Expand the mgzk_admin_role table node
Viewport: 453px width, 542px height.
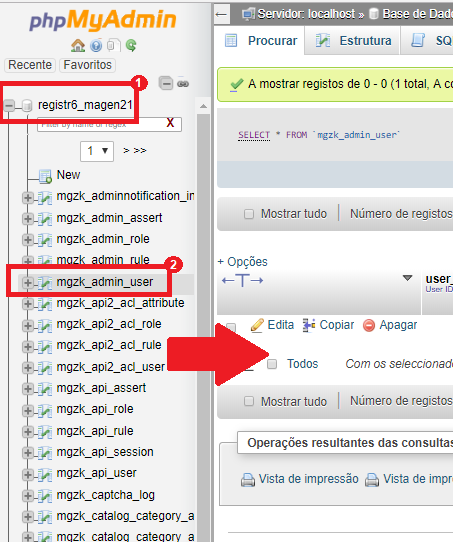tap(28, 240)
